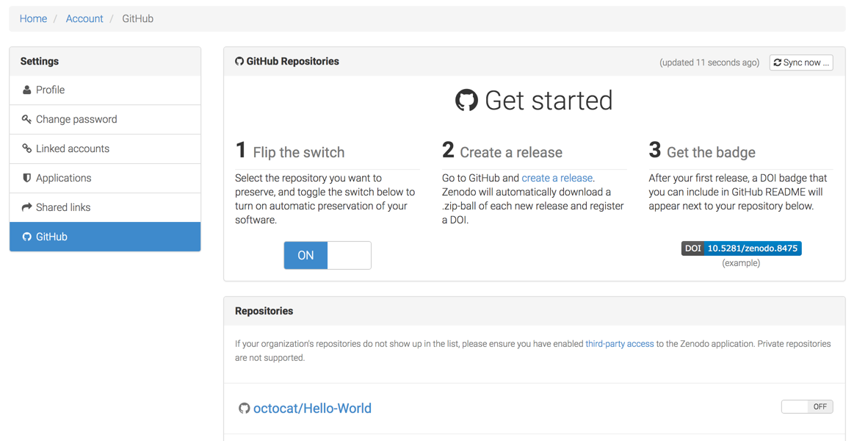Toggle the octocat/Hello-World OFF switch

click(807, 406)
